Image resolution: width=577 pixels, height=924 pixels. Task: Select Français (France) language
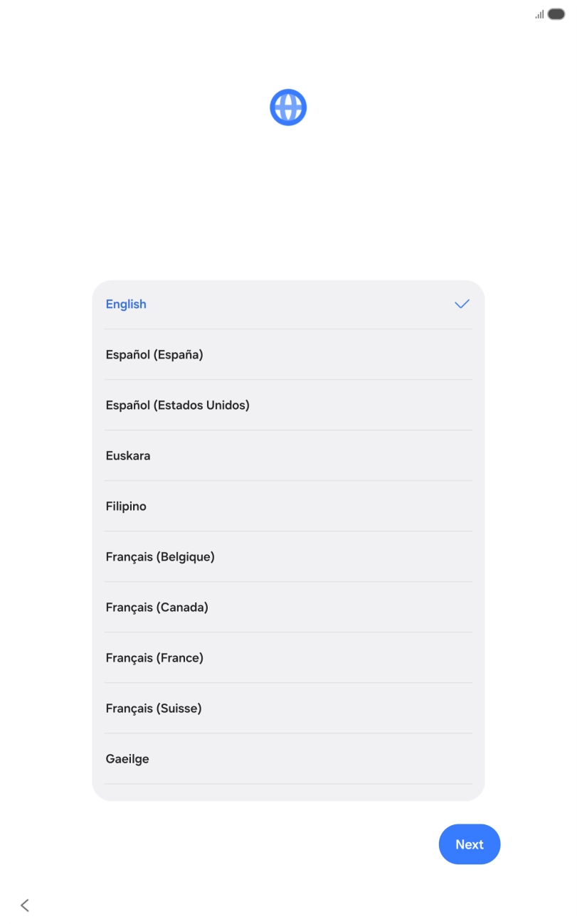[x=154, y=657]
